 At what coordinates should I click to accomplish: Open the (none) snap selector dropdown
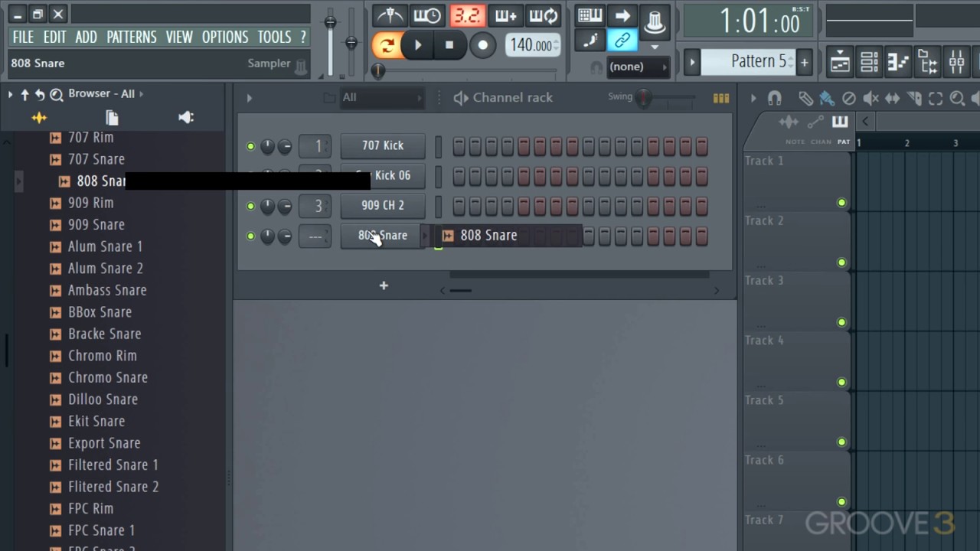638,67
